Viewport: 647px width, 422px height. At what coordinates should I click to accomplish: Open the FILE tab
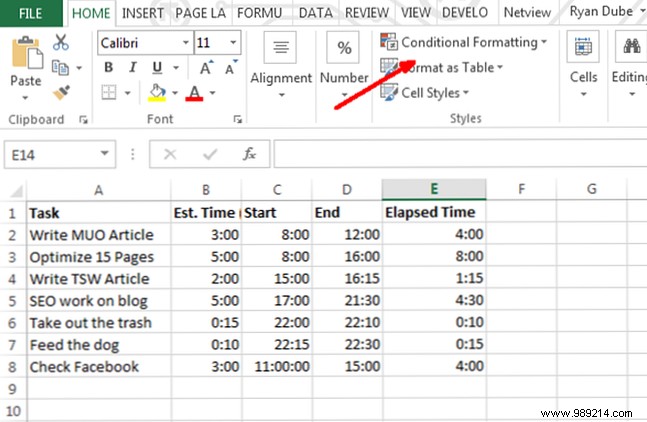pyautogui.click(x=31, y=14)
